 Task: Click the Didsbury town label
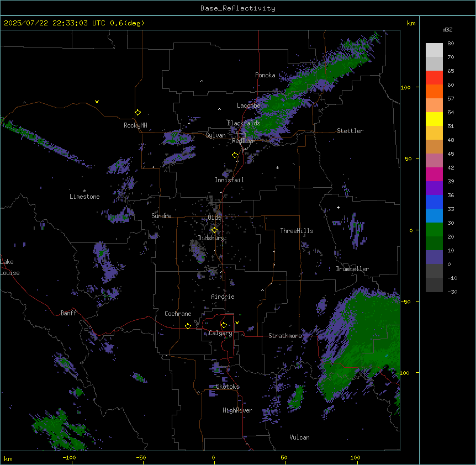click(211, 238)
